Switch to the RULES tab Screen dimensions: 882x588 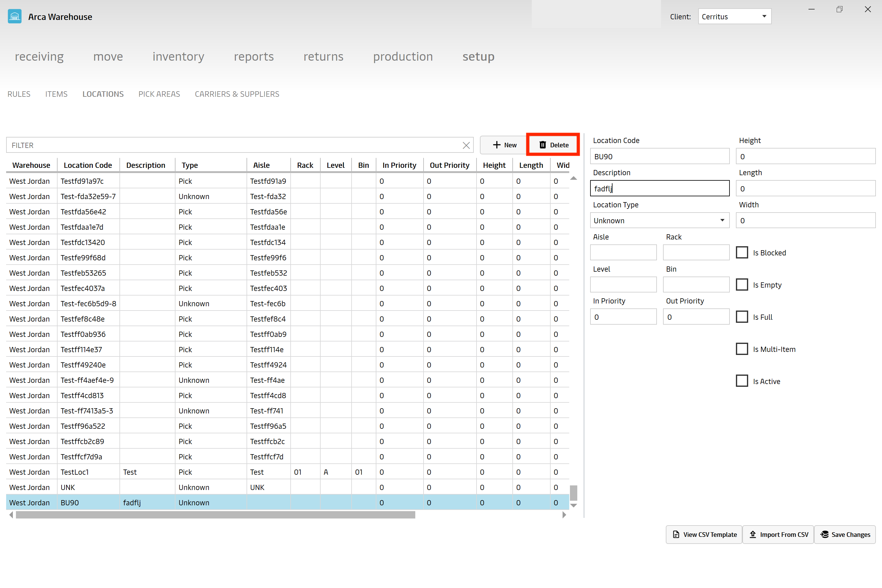(19, 94)
